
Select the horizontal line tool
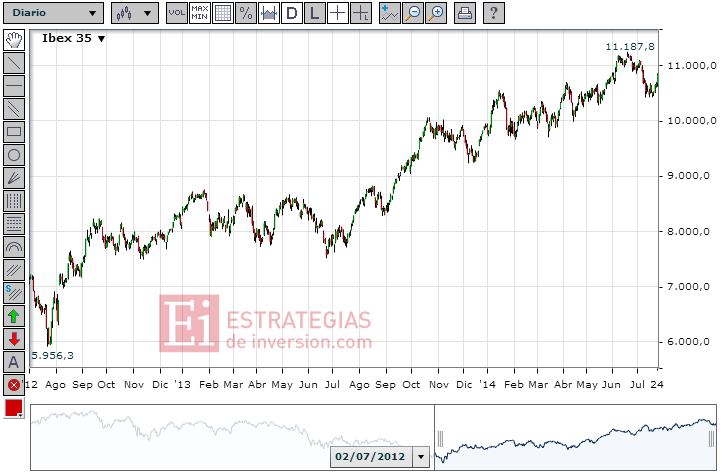coord(14,86)
